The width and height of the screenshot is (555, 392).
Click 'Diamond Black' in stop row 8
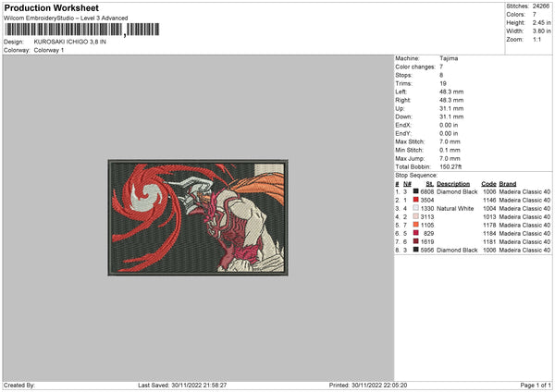pyautogui.click(x=457, y=251)
